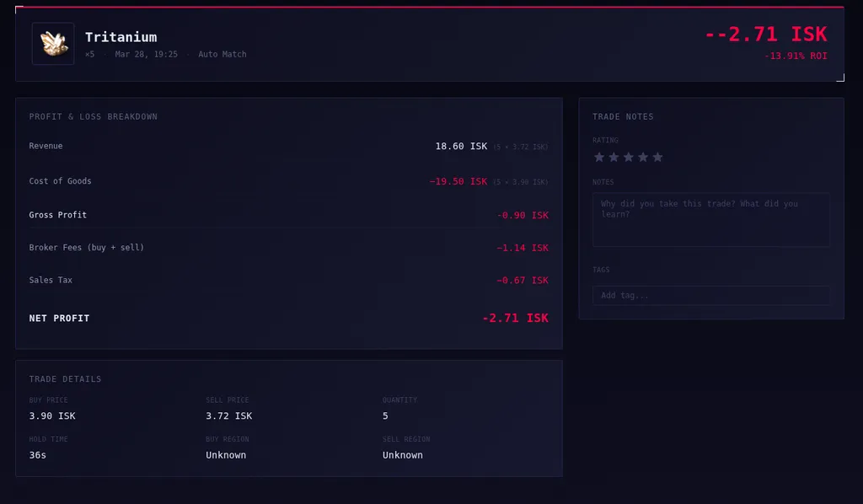Click inside the Add tag input field
This screenshot has height=504, width=863.
tap(710, 295)
